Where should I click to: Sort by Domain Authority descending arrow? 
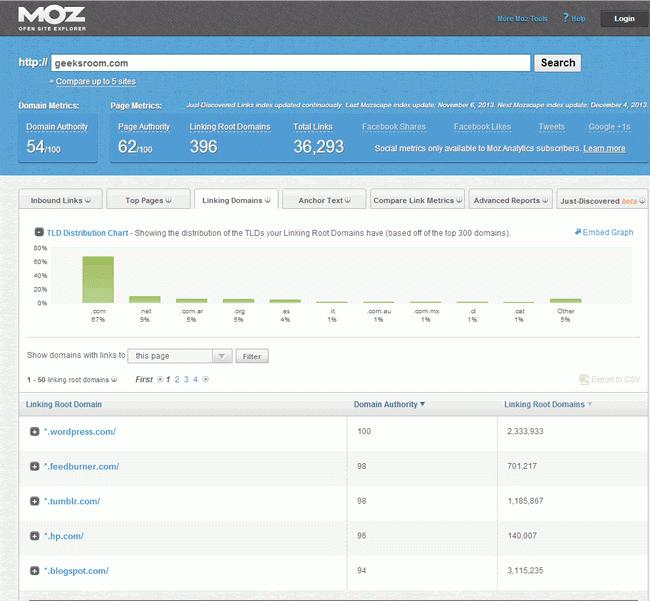422,404
